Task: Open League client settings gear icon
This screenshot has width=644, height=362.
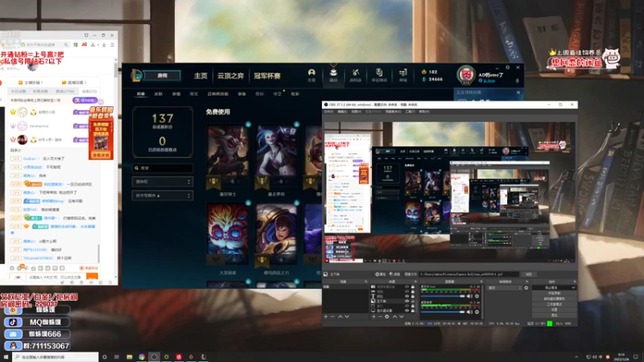Action: click(508, 68)
